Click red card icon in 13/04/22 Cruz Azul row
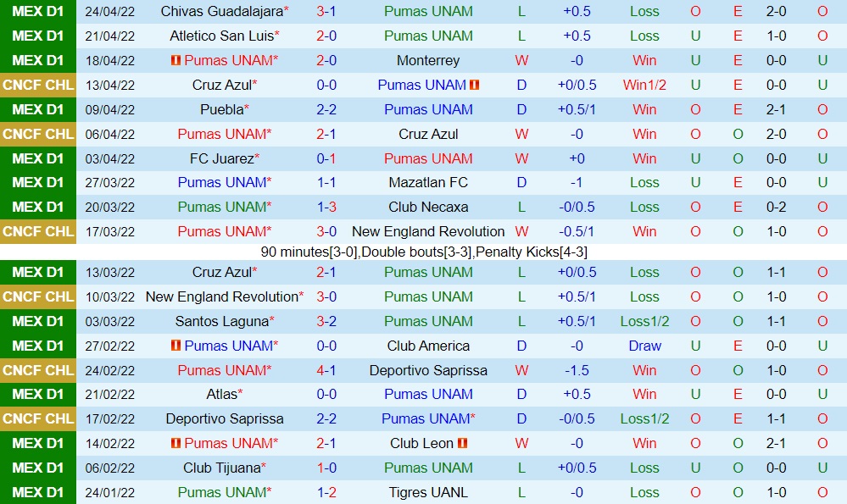This screenshot has height=504, width=847. click(x=475, y=86)
